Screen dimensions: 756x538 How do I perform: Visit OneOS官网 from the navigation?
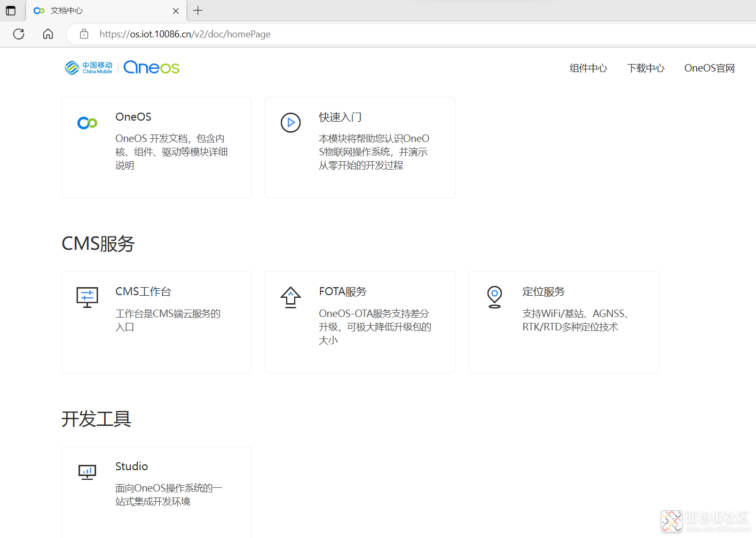coord(710,68)
